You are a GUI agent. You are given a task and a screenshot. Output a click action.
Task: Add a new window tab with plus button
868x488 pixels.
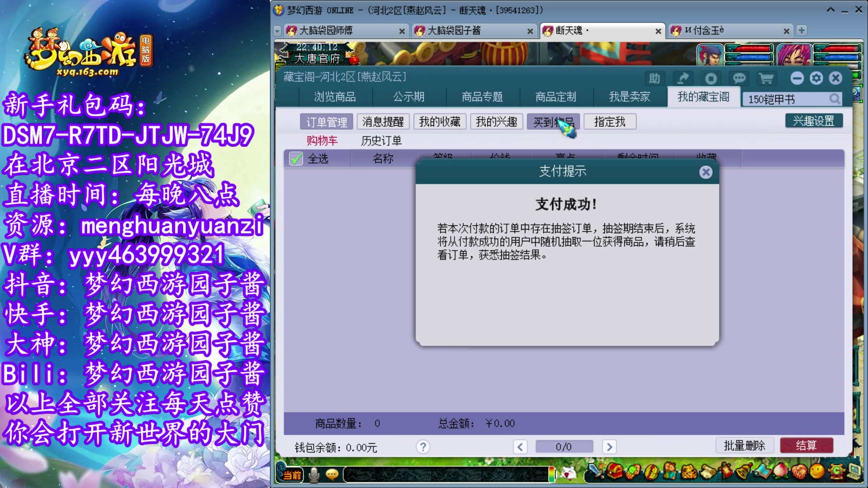pos(801,30)
